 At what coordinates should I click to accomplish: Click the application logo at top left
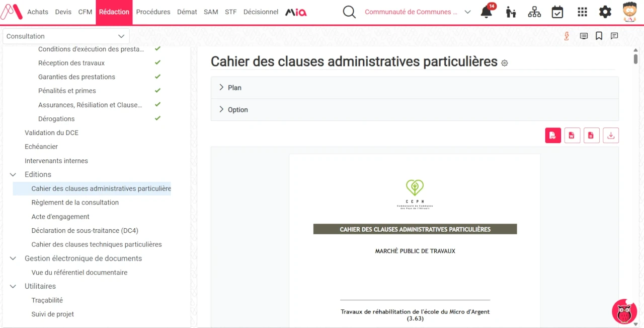tap(11, 12)
